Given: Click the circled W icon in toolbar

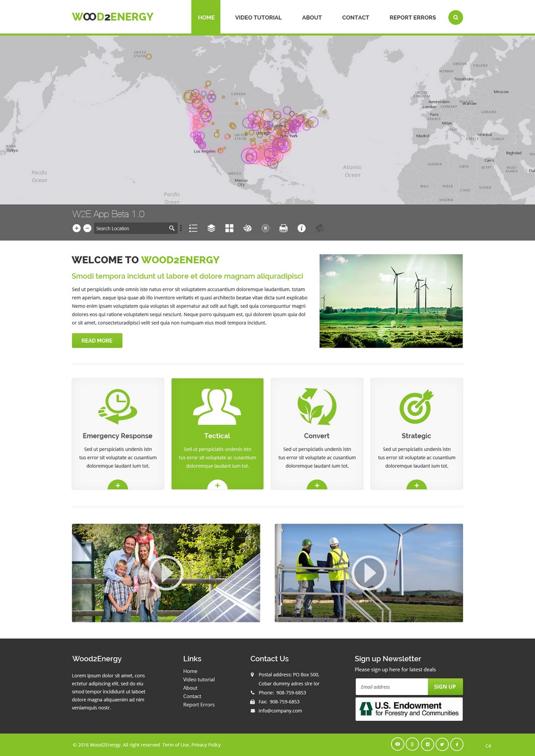Looking at the screenshot, I should coord(265,228).
